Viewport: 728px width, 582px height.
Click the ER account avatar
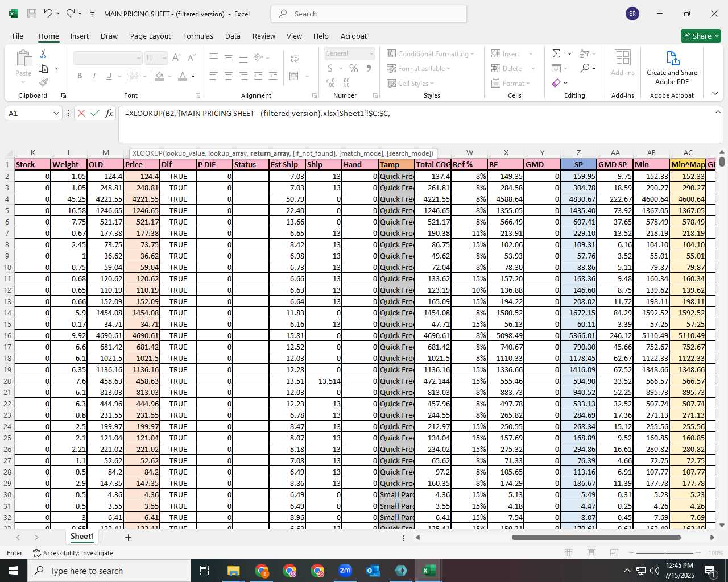coord(632,14)
